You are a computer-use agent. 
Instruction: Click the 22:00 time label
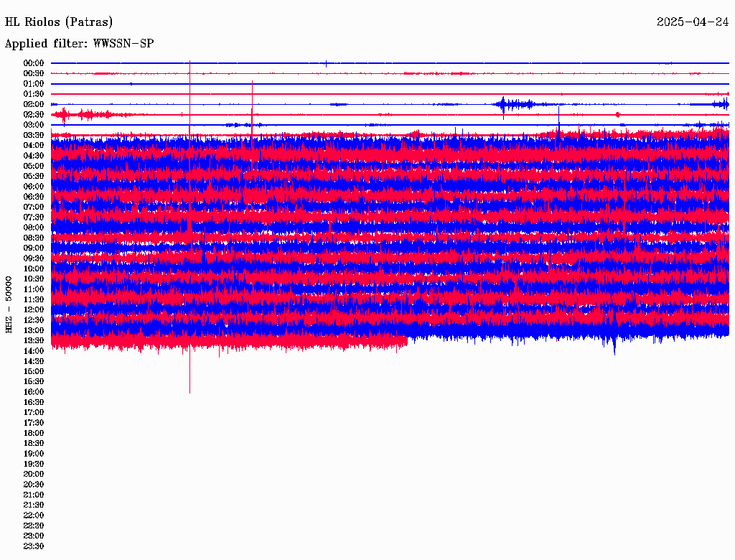(34, 515)
